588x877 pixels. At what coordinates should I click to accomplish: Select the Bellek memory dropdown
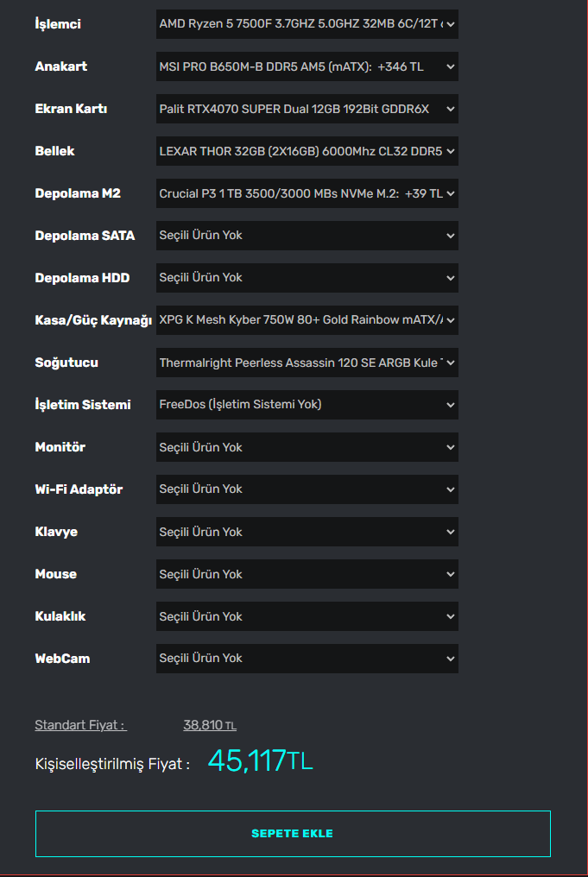click(x=307, y=151)
